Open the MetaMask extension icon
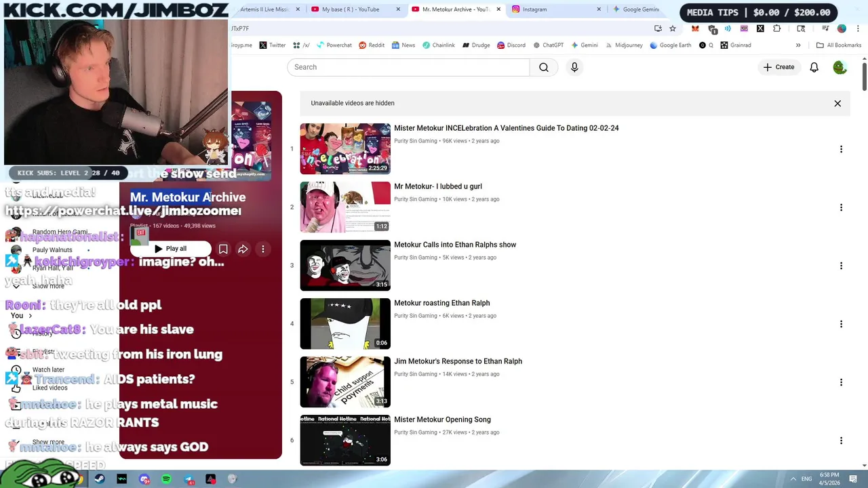The image size is (868, 488). click(695, 28)
